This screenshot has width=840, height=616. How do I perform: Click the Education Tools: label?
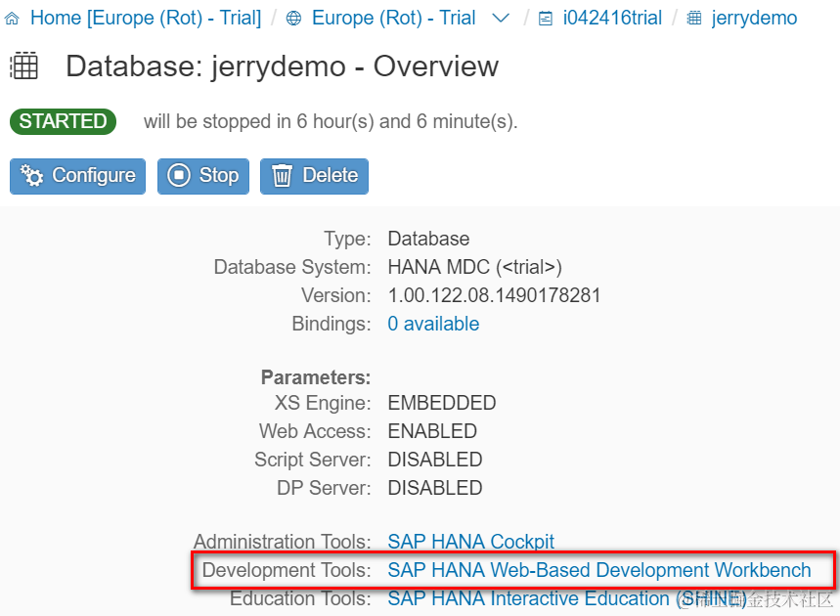pyautogui.click(x=300, y=598)
